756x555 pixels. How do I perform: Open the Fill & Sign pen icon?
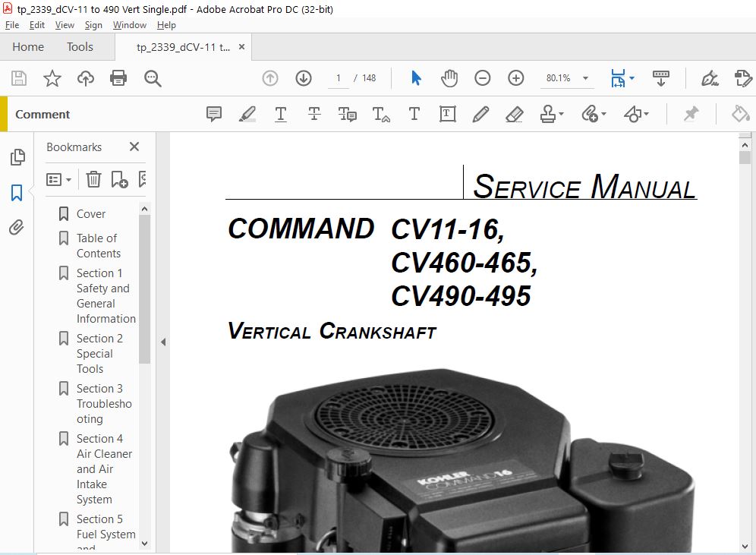pos(709,78)
